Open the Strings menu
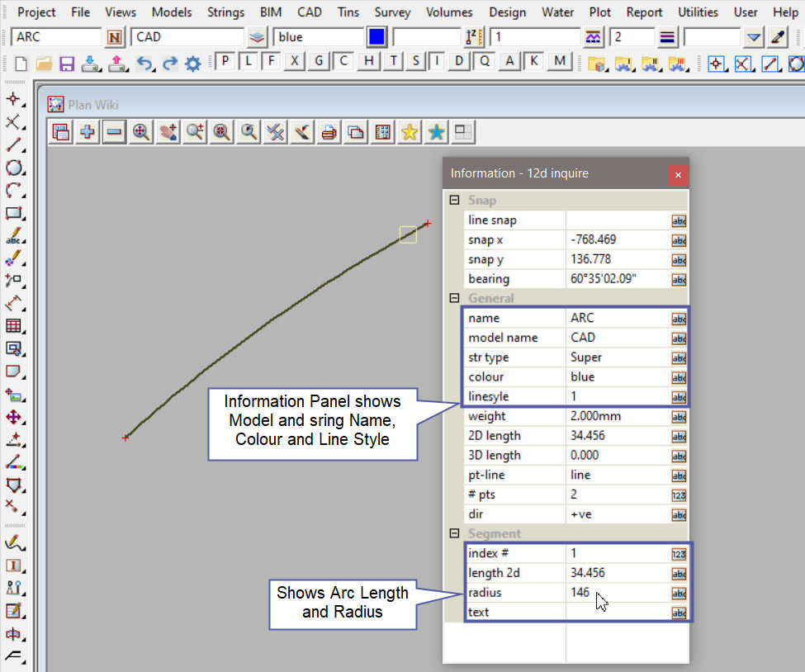Screen dimensions: 805x672 click(x=225, y=12)
